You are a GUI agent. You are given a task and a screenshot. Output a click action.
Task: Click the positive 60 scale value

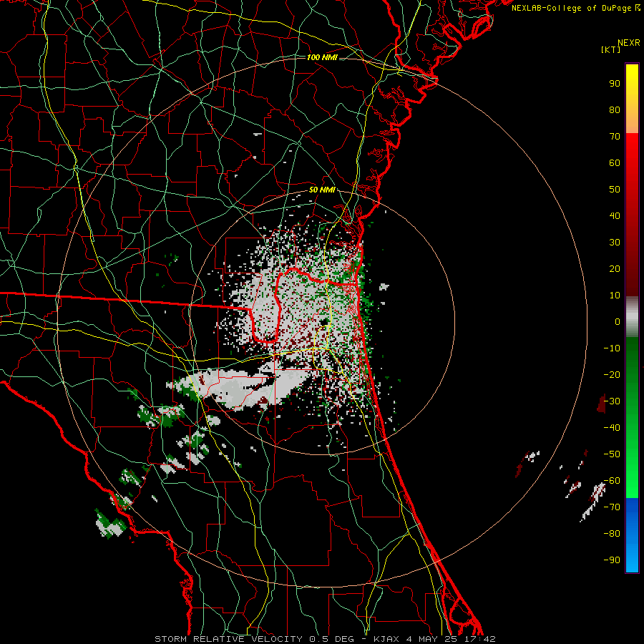coord(615,163)
